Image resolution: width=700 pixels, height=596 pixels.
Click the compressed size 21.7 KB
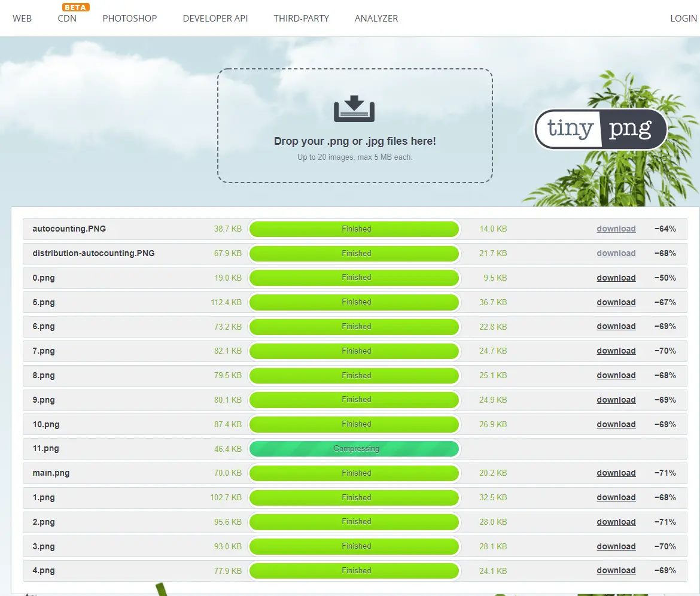point(493,253)
